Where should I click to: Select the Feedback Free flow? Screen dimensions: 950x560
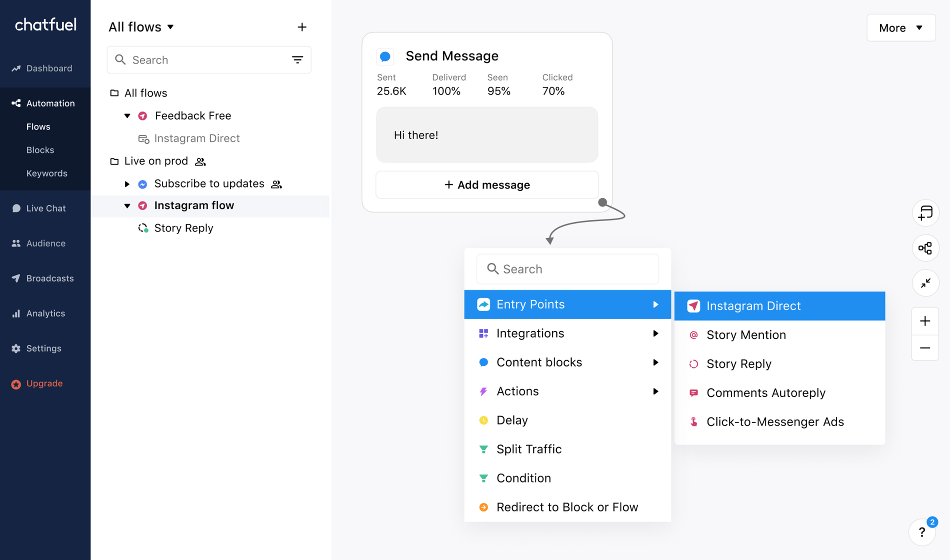coord(193,116)
